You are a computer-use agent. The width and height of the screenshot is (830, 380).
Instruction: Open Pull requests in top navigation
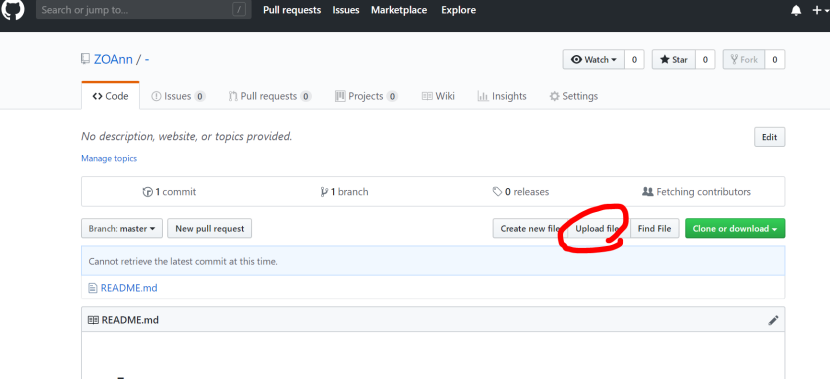292,10
